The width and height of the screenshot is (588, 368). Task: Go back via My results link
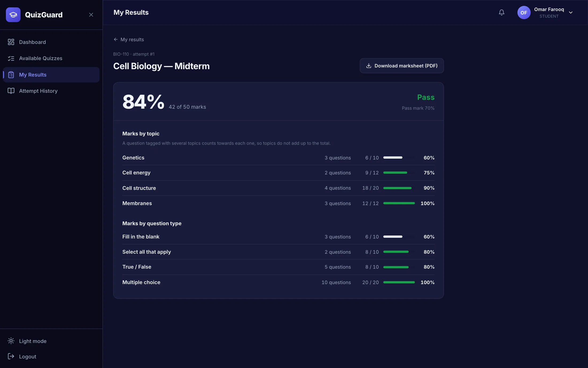pos(129,40)
